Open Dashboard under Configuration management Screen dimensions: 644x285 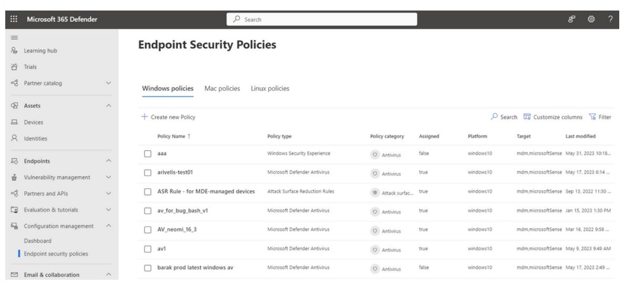click(x=37, y=241)
